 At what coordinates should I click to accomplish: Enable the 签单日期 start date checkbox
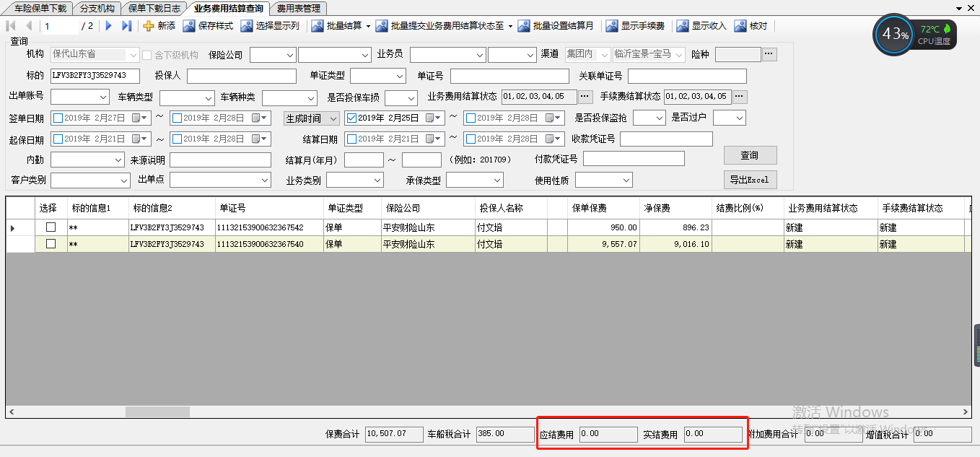click(x=58, y=118)
